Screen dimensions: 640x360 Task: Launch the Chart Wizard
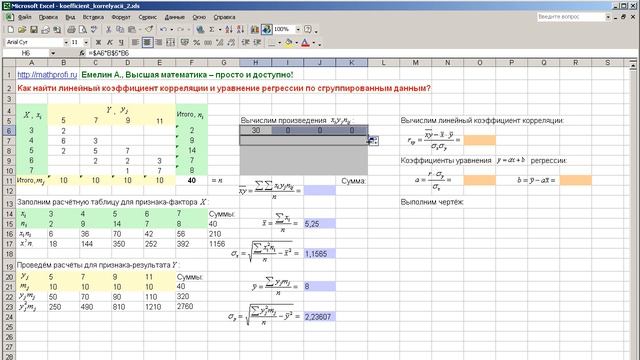tap(255, 29)
